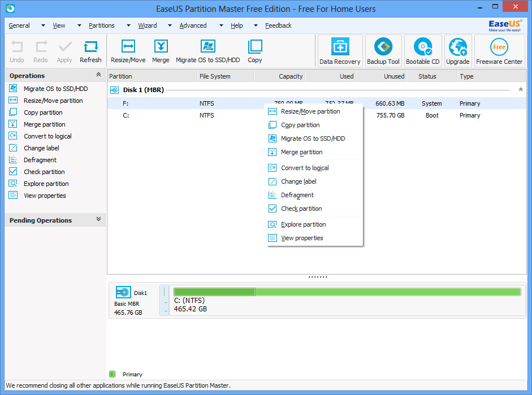Click the Upgrade icon

tap(458, 50)
